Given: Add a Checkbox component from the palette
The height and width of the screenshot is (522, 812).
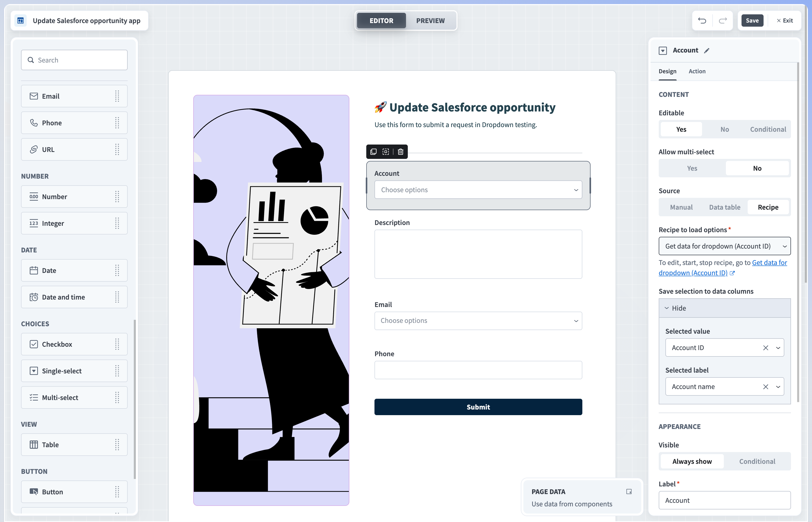Looking at the screenshot, I should pyautogui.click(x=74, y=344).
